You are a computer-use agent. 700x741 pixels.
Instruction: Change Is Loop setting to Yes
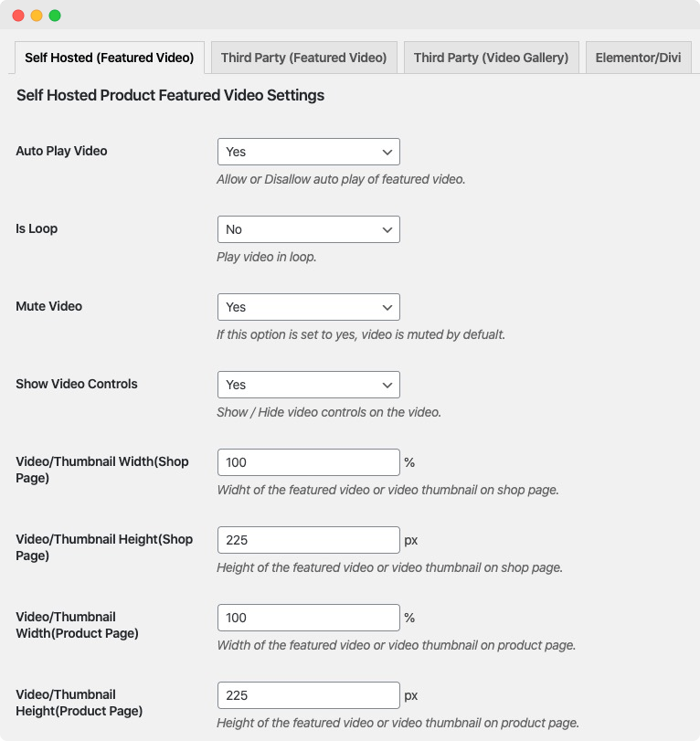click(x=308, y=229)
